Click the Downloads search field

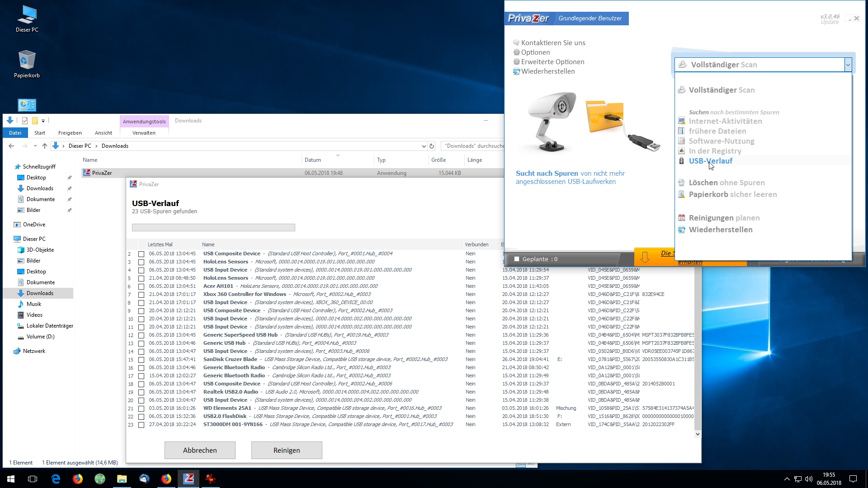click(x=472, y=146)
